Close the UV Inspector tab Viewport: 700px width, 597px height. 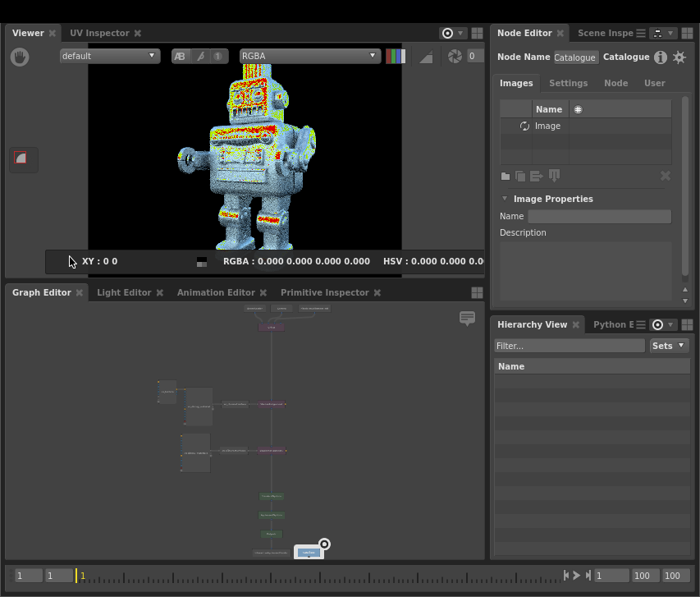pyautogui.click(x=138, y=33)
